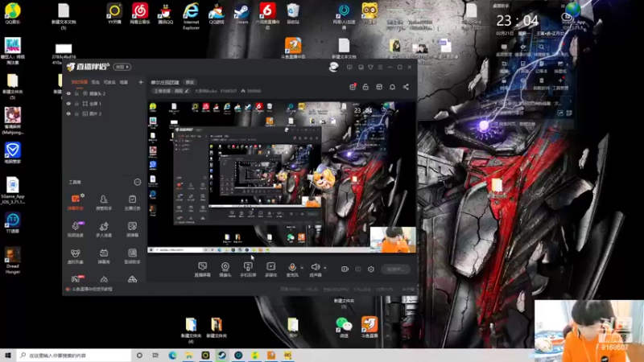Image resolution: width=644 pixels, height=362 pixels.
Task: Open 斗鱼直播伴侣使用教程 tutorial link
Action: coord(92,289)
